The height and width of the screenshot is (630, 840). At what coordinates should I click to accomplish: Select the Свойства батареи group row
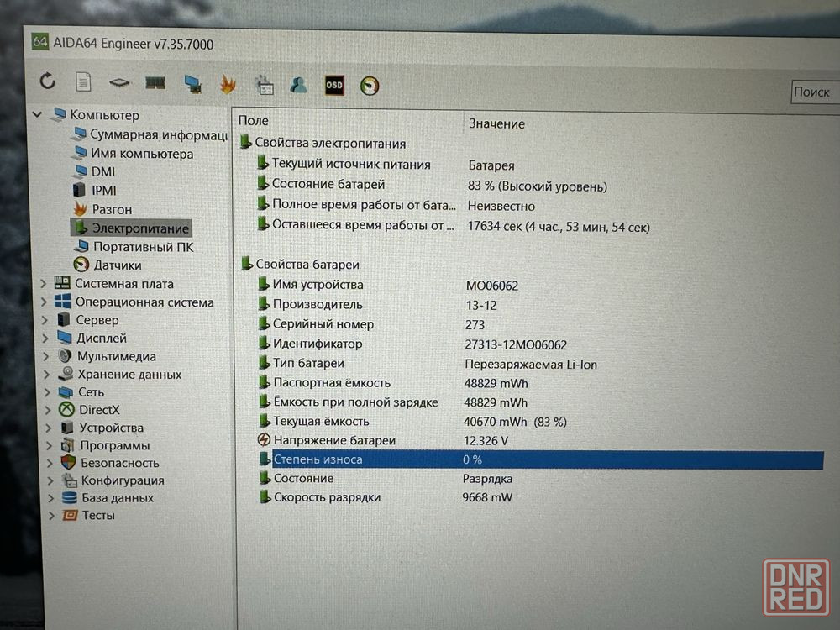pyautogui.click(x=300, y=264)
